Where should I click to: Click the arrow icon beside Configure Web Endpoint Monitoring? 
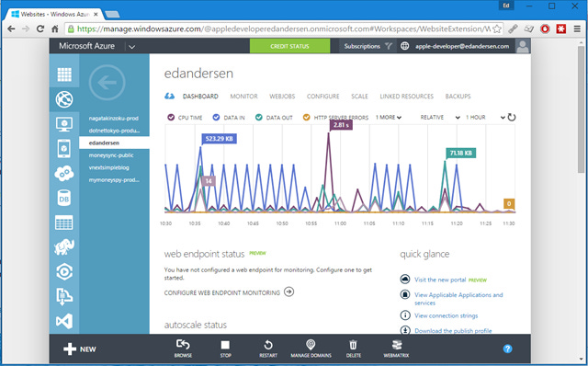pos(288,292)
